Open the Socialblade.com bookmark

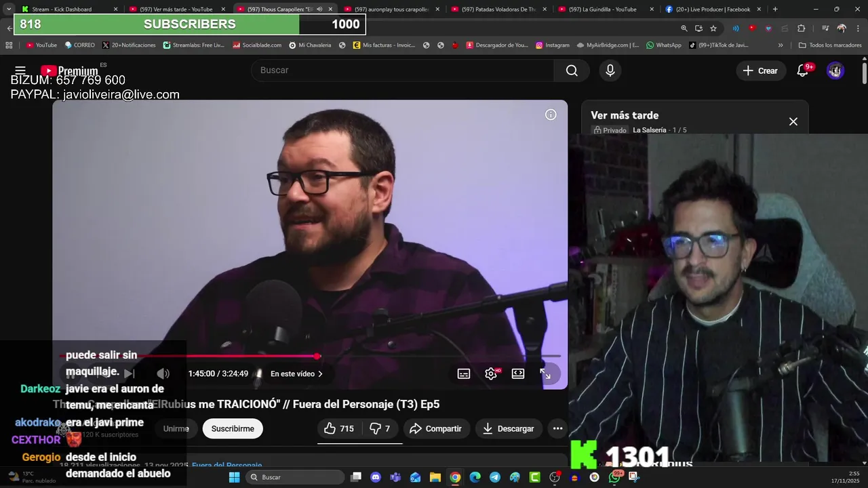coord(256,45)
